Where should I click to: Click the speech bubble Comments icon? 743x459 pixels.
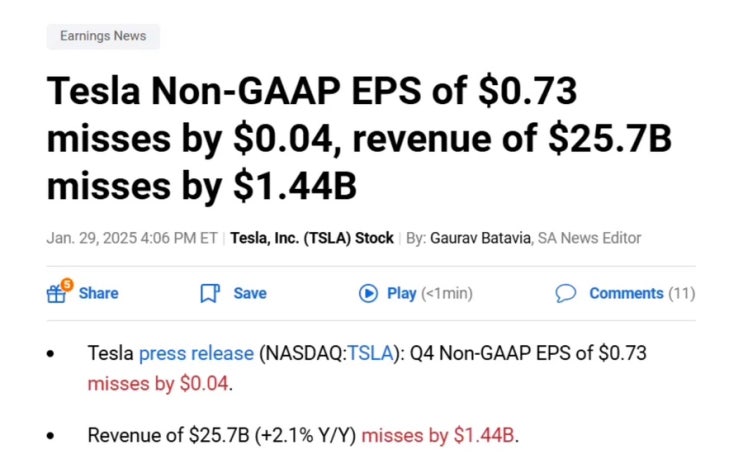click(566, 293)
